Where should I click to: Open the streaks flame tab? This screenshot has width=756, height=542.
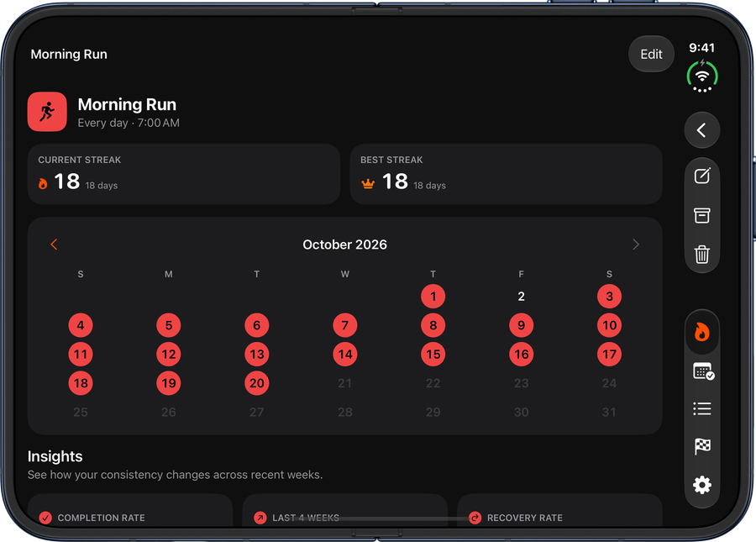[701, 332]
